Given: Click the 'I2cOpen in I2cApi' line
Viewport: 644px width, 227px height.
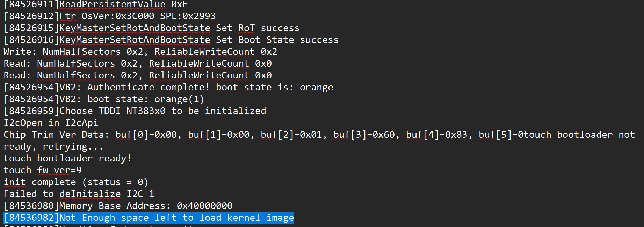Looking at the screenshot, I should [51, 123].
